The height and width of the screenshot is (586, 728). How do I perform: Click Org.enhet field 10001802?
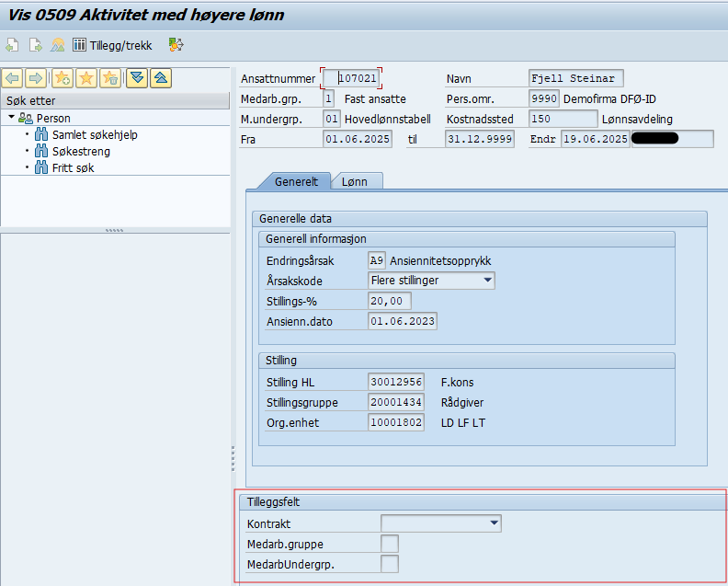coord(396,422)
